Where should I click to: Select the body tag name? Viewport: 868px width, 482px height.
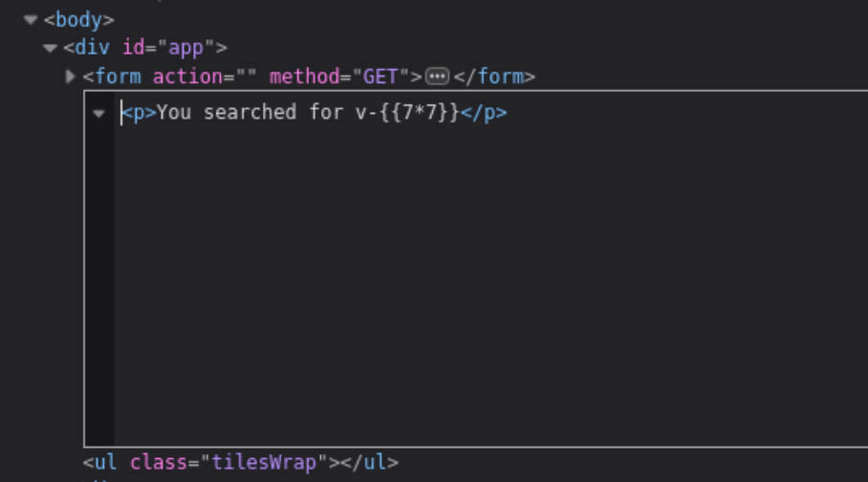tap(78, 20)
